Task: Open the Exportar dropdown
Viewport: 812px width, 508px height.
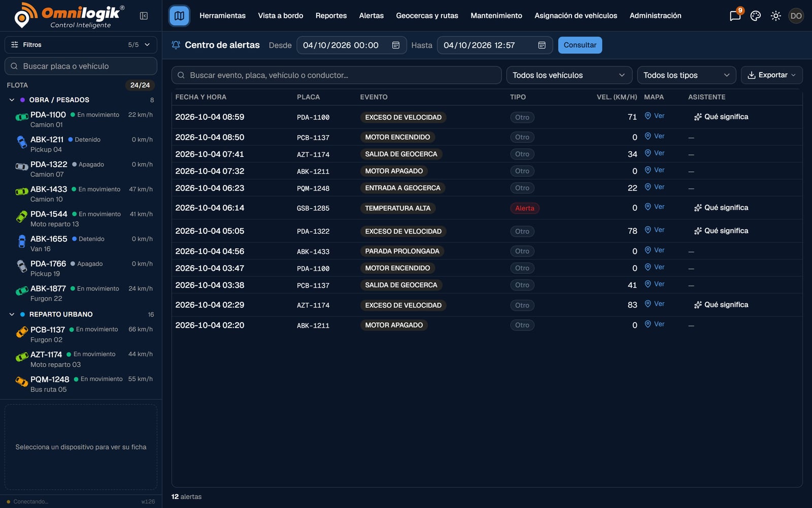Action: click(771, 75)
